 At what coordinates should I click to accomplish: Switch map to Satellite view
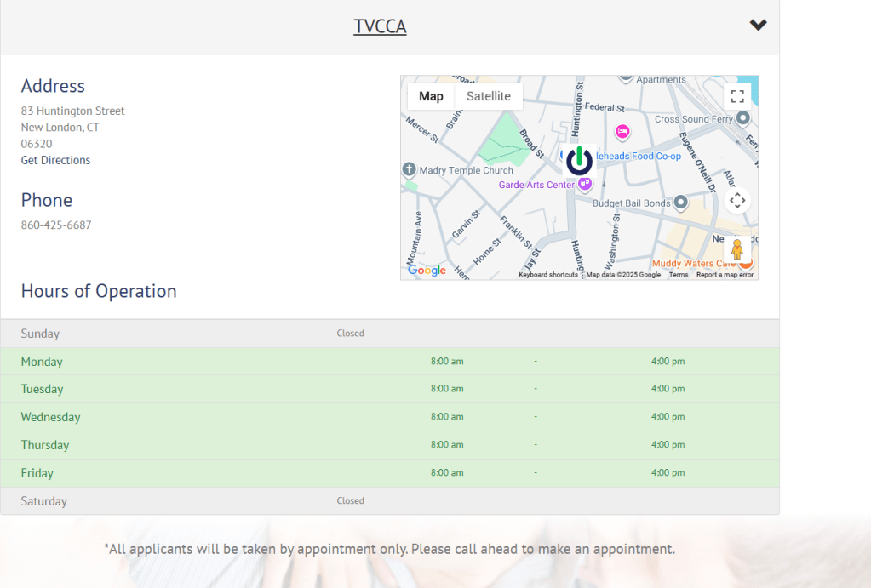(488, 96)
